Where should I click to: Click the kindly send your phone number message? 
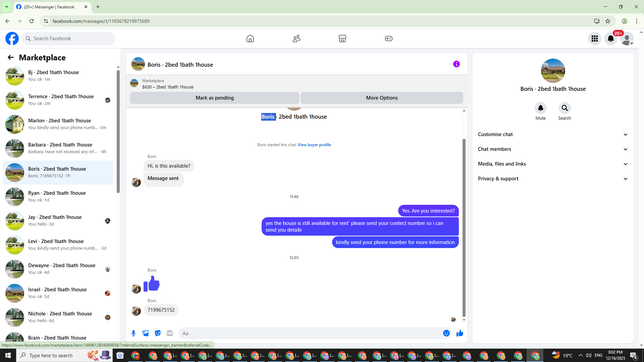[x=395, y=242]
